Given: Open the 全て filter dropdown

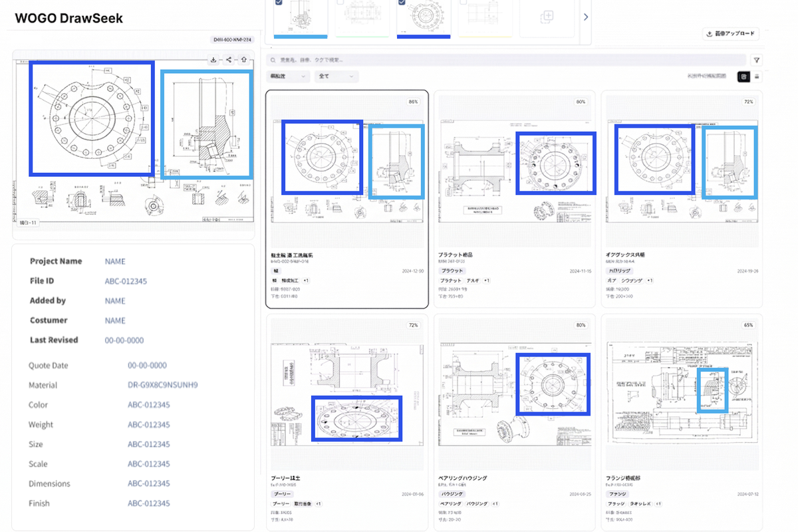Looking at the screenshot, I should [x=336, y=76].
